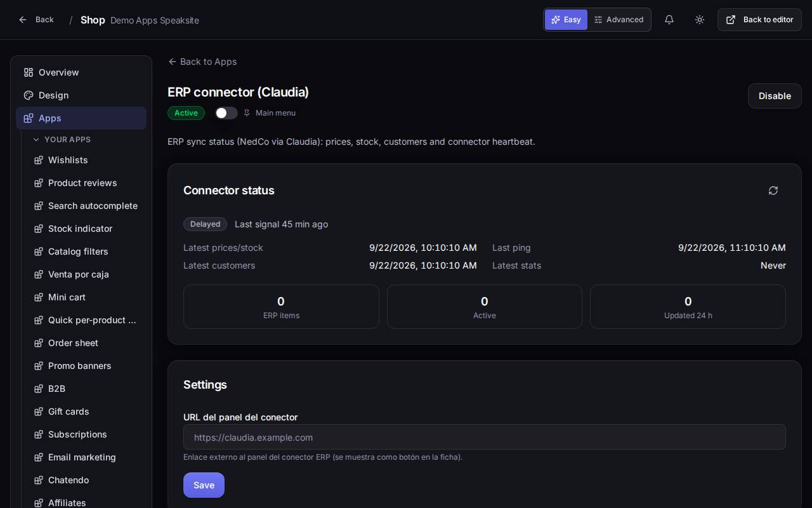The image size is (812, 508).
Task: Click the Updated 24 h counter card
Action: click(x=688, y=307)
